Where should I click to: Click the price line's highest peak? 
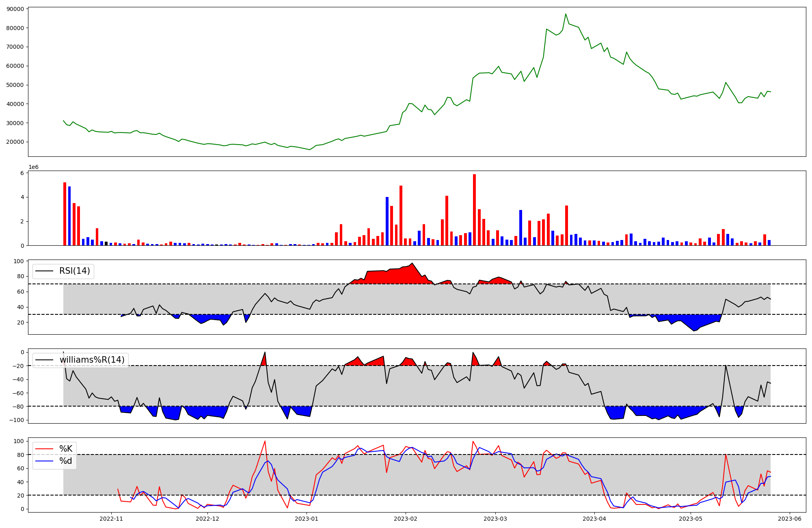click(566, 14)
